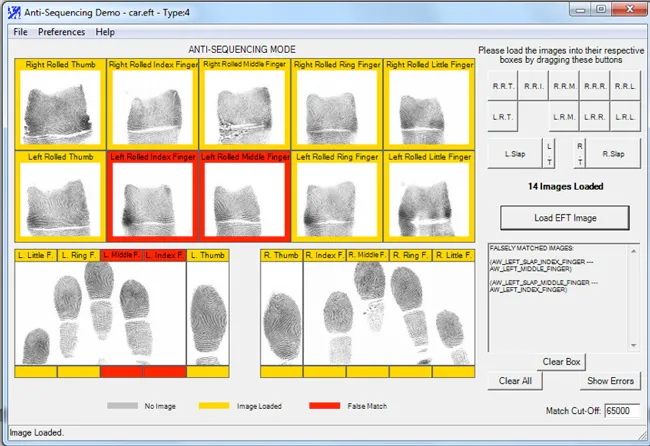Select the L.R.M. finger button
This screenshot has width=650, height=446.
pos(564,116)
